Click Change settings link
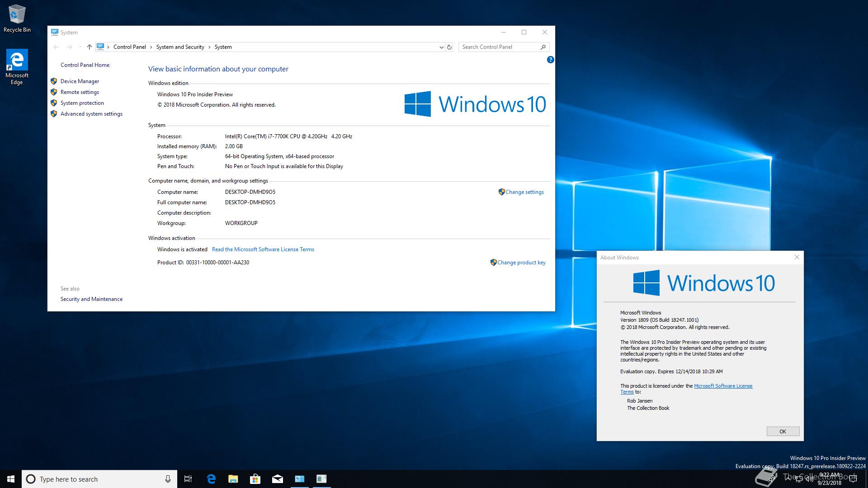Image resolution: width=868 pixels, height=488 pixels. pos(524,192)
